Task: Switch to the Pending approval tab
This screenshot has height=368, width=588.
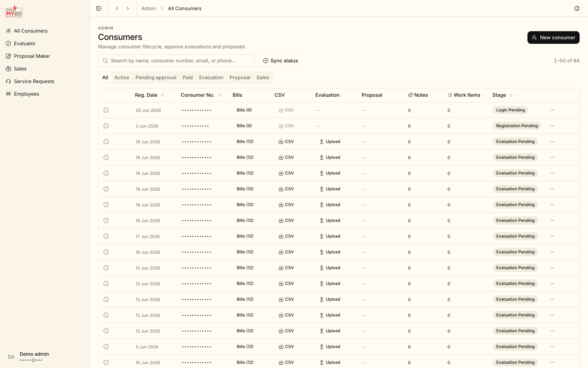Action: coord(156,77)
